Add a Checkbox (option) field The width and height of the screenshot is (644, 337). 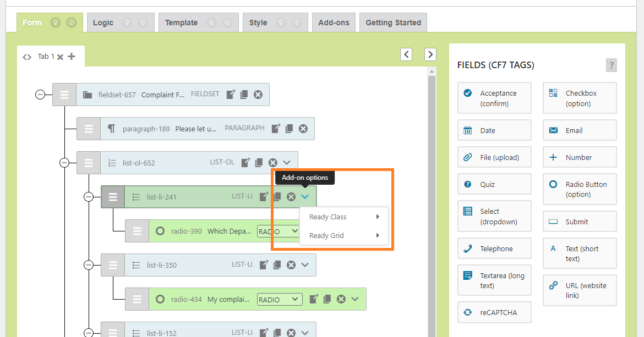580,98
